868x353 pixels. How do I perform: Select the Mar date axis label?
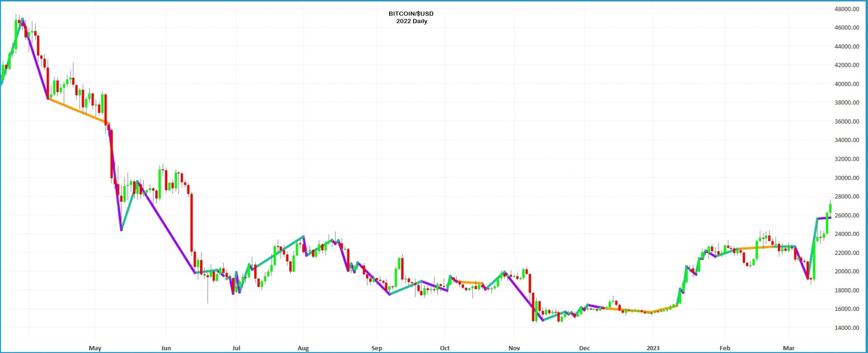[x=788, y=348]
